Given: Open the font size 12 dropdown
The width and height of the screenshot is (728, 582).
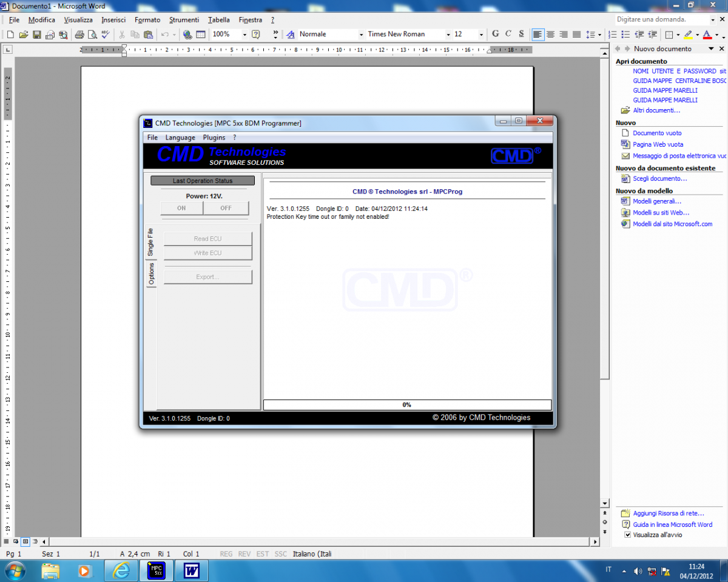Looking at the screenshot, I should click(x=481, y=35).
